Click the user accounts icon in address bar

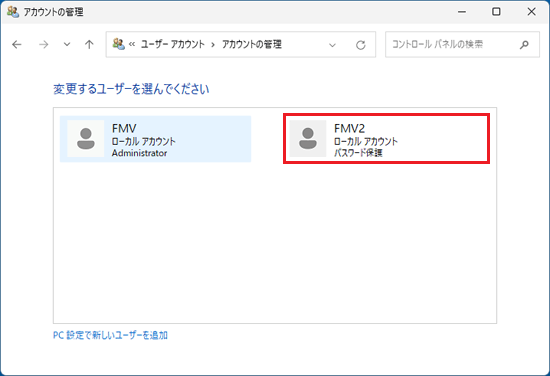pyautogui.click(x=119, y=44)
